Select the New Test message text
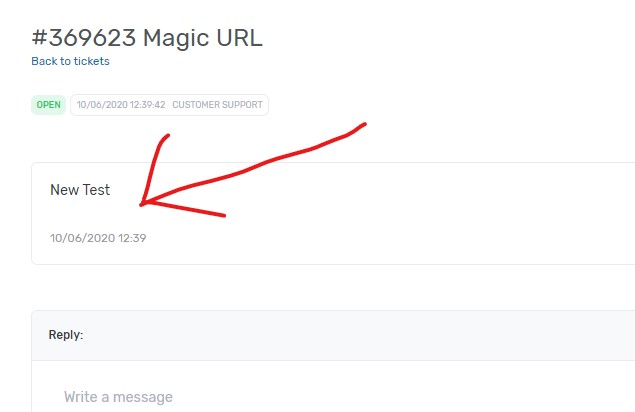This screenshot has height=412, width=635. pos(80,190)
